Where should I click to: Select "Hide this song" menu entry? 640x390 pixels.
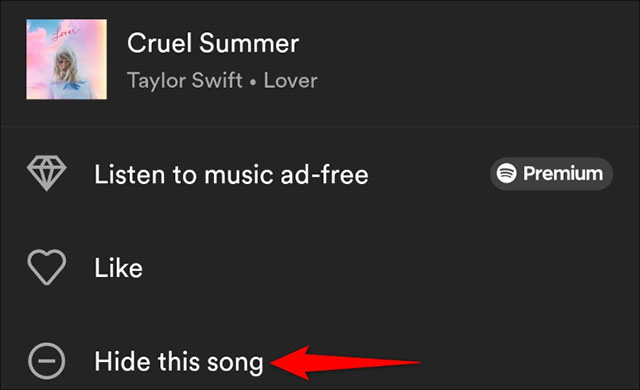(320, 361)
